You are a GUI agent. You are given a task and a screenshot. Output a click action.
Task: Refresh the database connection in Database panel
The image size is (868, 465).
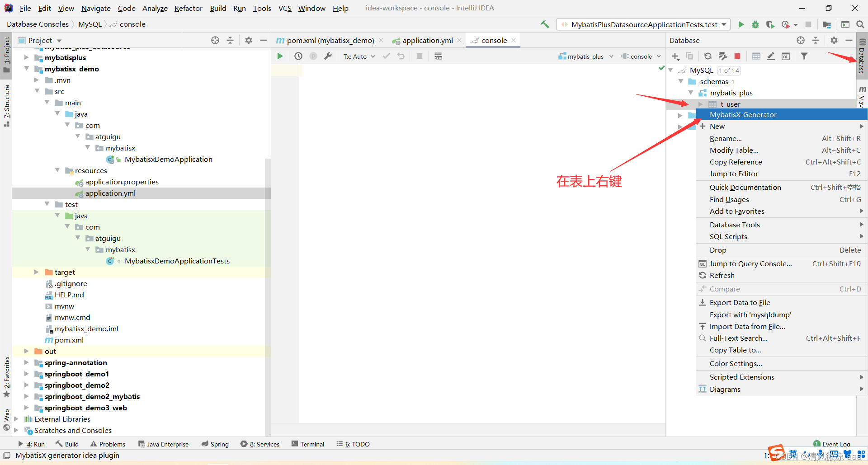tap(708, 56)
